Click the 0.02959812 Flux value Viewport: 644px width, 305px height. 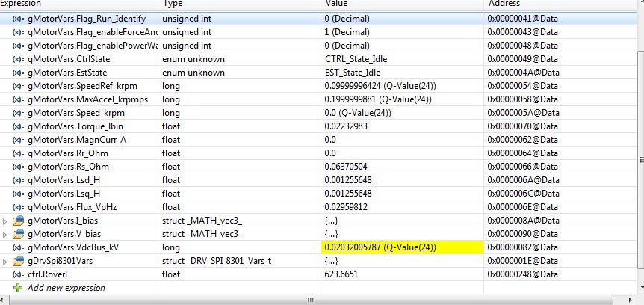(346, 207)
